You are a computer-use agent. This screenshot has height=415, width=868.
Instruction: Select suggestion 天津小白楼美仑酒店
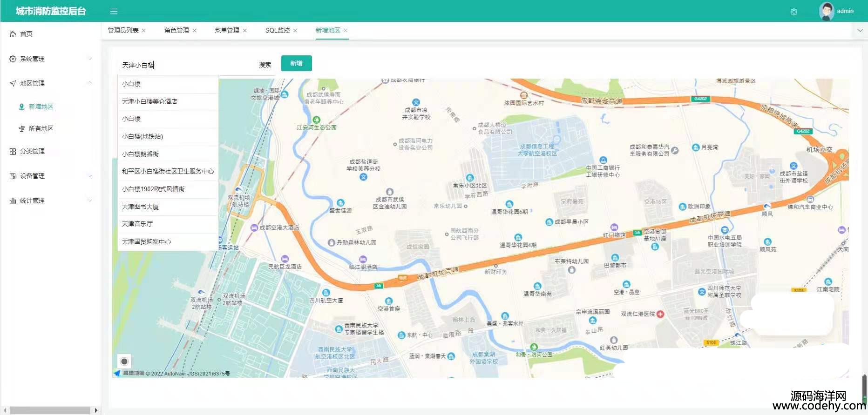pos(168,101)
